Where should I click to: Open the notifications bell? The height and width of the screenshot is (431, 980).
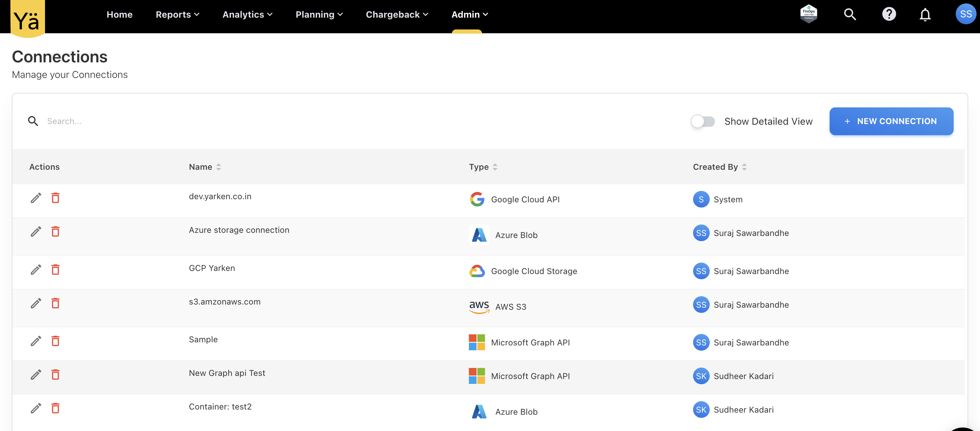[x=925, y=15]
